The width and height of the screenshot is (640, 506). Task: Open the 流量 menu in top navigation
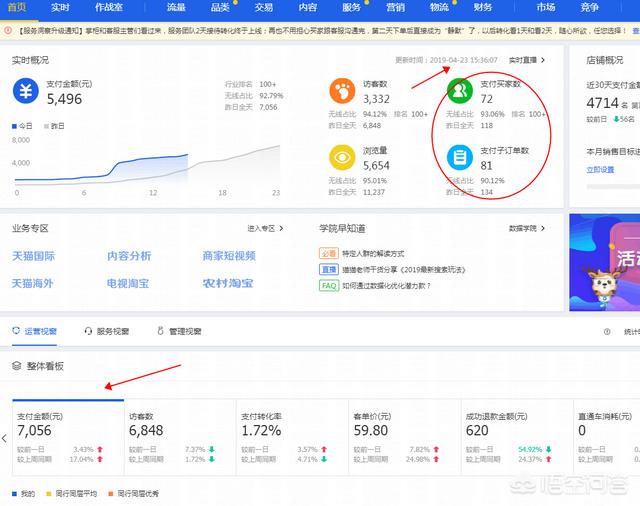[x=176, y=7]
